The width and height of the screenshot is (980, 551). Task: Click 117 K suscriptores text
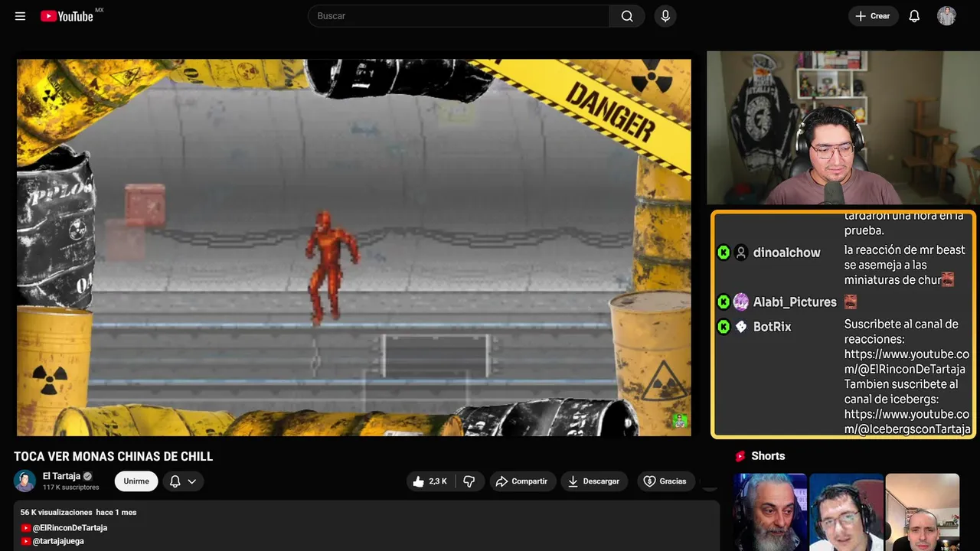pos(71,487)
